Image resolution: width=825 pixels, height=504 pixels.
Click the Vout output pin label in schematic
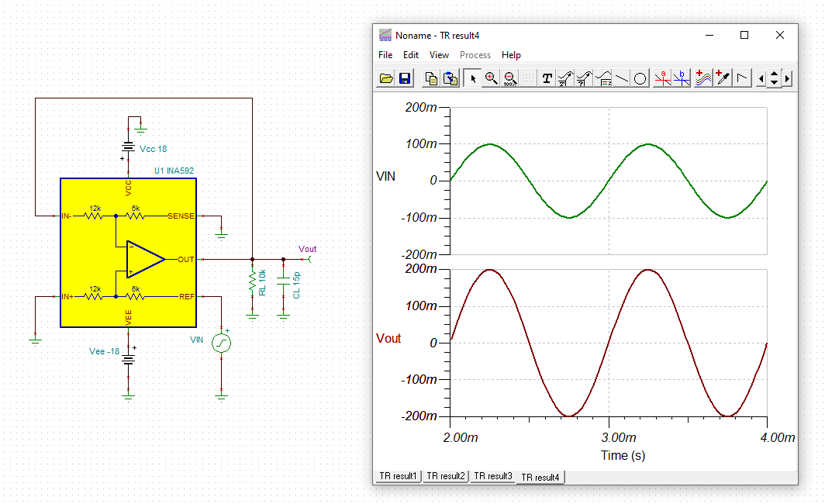tap(307, 249)
